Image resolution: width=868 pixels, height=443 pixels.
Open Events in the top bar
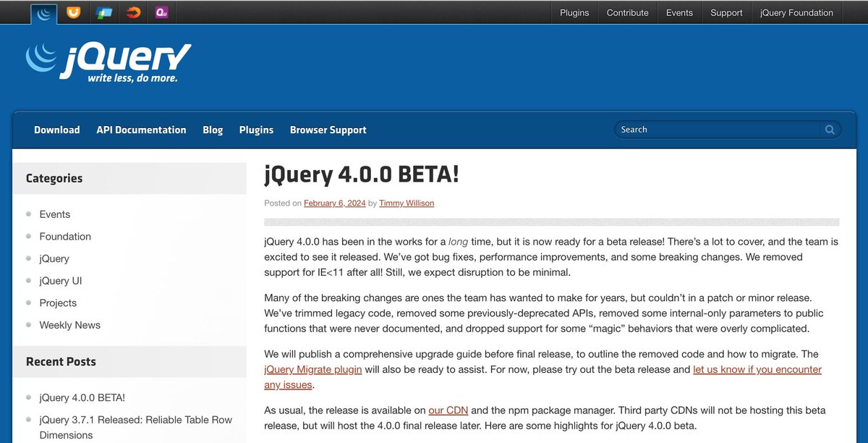coord(679,12)
